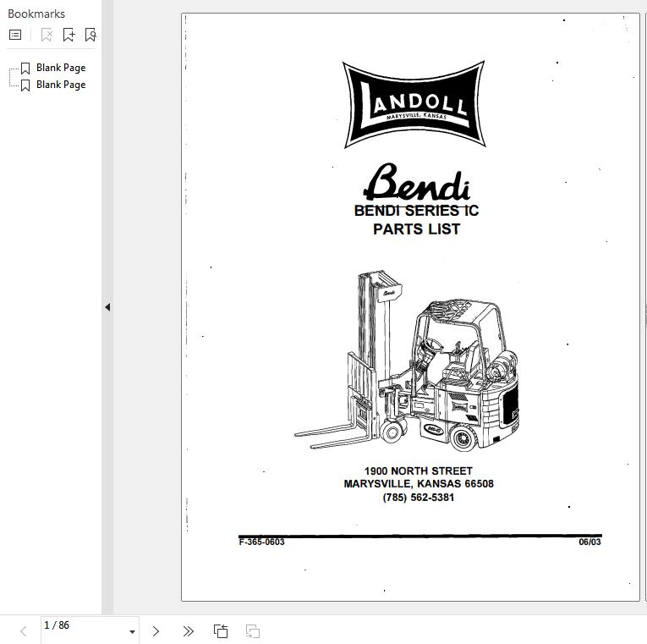Jump to the last page
Screen dimensions: 647x644
tap(188, 631)
